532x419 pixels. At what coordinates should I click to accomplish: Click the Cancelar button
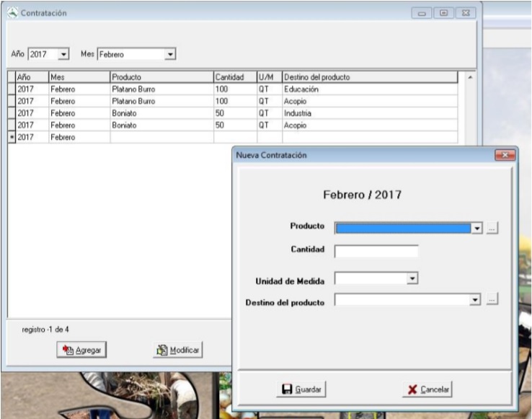pyautogui.click(x=427, y=389)
